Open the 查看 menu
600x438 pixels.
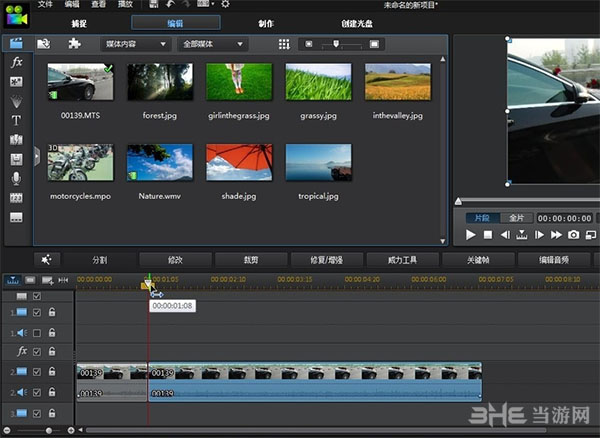[98, 4]
